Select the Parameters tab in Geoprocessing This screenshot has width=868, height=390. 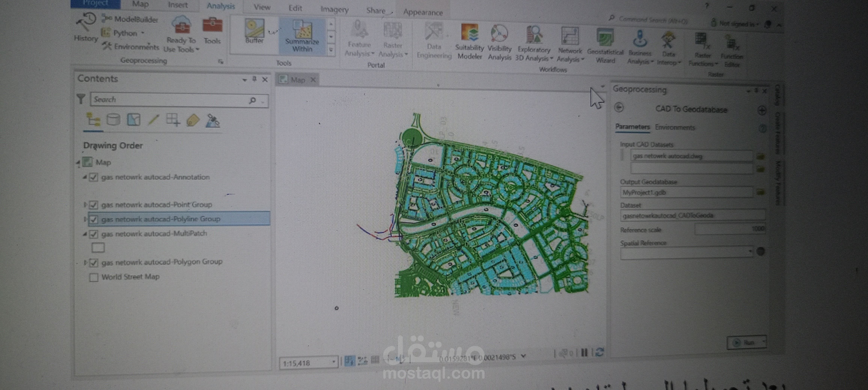(x=632, y=127)
